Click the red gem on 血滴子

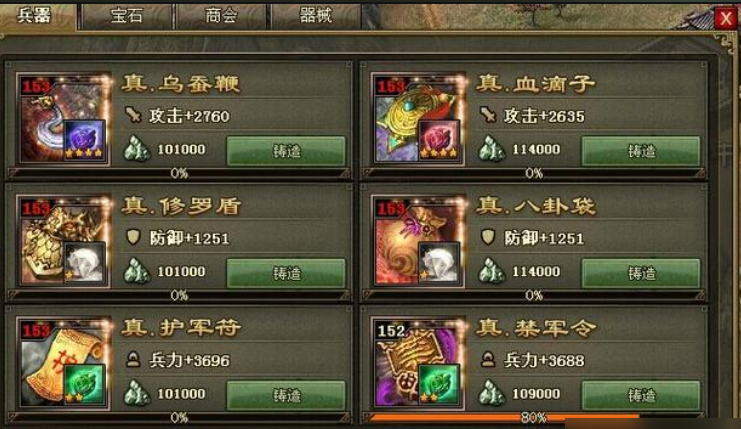(x=439, y=140)
